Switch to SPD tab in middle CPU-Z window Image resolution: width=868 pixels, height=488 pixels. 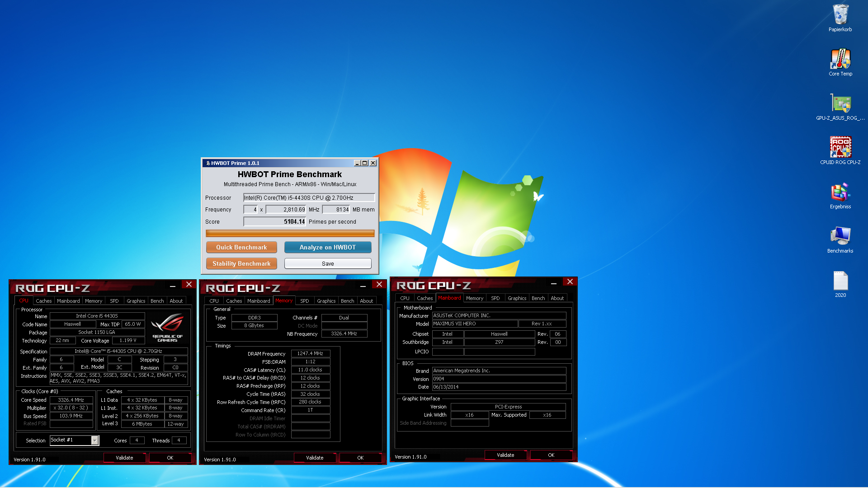click(305, 301)
